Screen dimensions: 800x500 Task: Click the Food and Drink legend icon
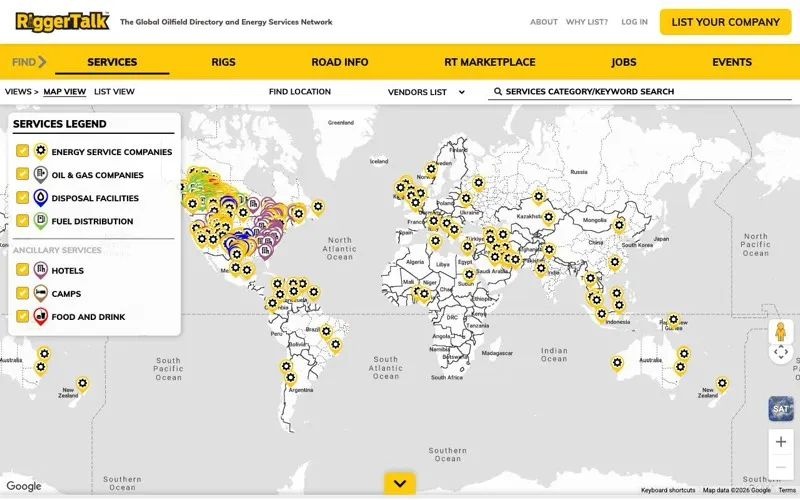tap(41, 316)
